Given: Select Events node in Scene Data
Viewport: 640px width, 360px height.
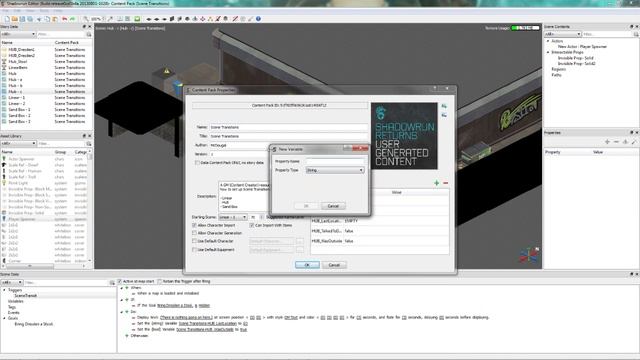Looking at the screenshot, I should pyautogui.click(x=13, y=313).
